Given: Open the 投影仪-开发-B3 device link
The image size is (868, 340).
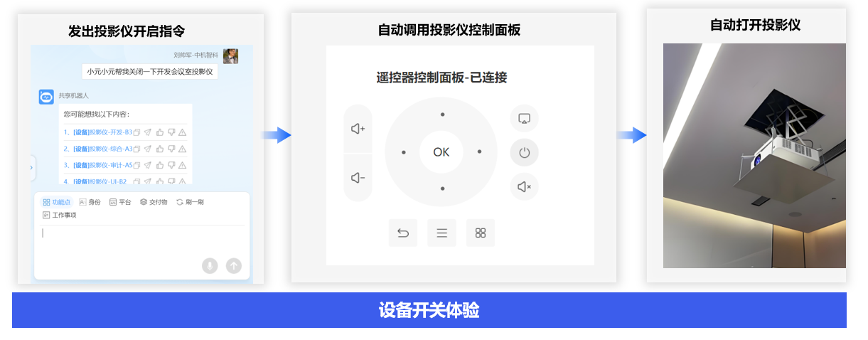Looking at the screenshot, I should pyautogui.click(x=102, y=132).
